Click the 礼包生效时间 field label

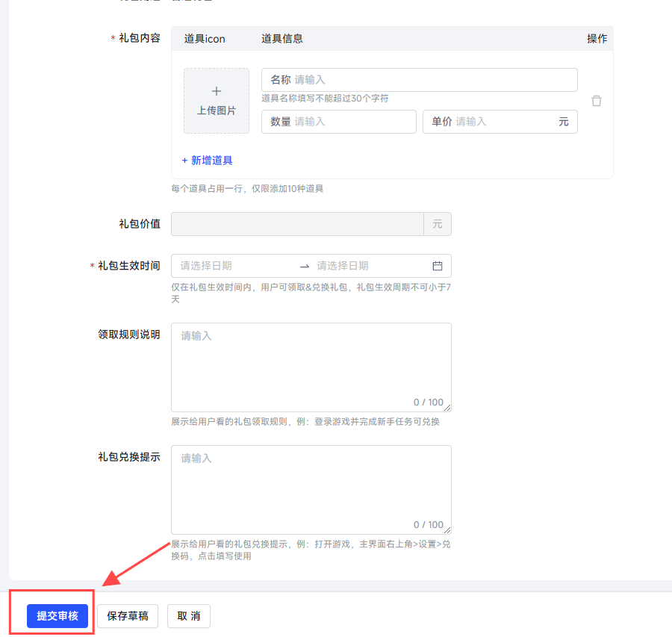(x=129, y=266)
